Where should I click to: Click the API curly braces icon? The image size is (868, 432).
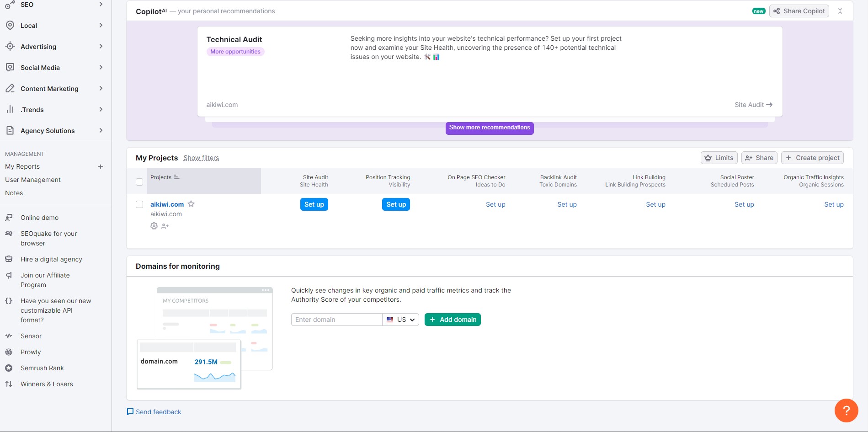[x=9, y=301]
